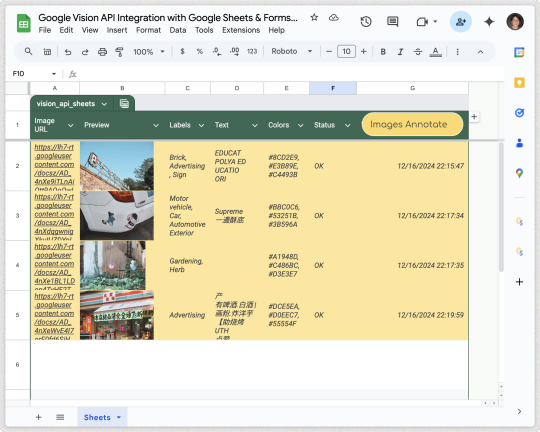Get add-ons plus icon in sidebar
This screenshot has height=432, width=540.
tap(519, 282)
